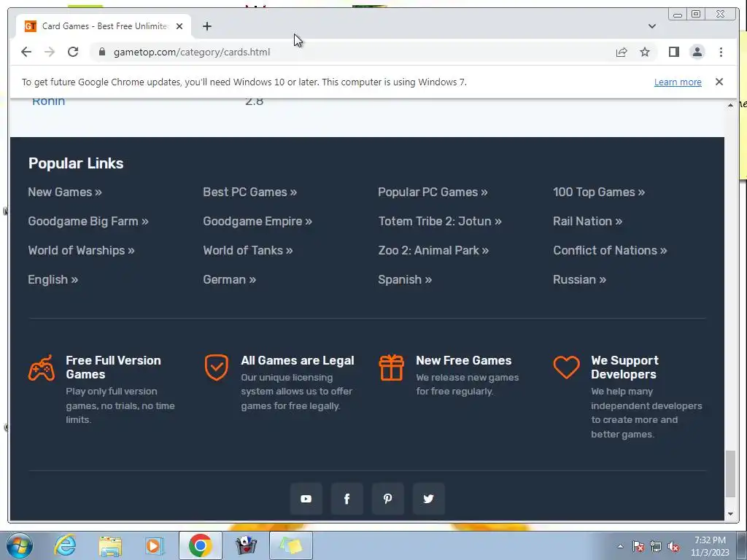Open the Popular PC Games link
The height and width of the screenshot is (560, 747).
tap(433, 192)
